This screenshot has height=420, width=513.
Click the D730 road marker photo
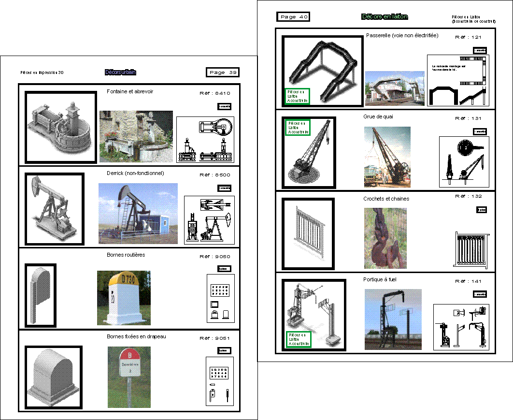click(x=124, y=298)
